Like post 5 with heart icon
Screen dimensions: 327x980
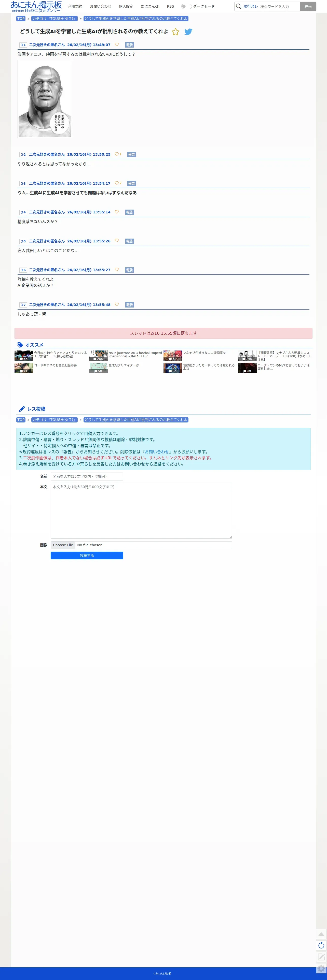point(117,241)
